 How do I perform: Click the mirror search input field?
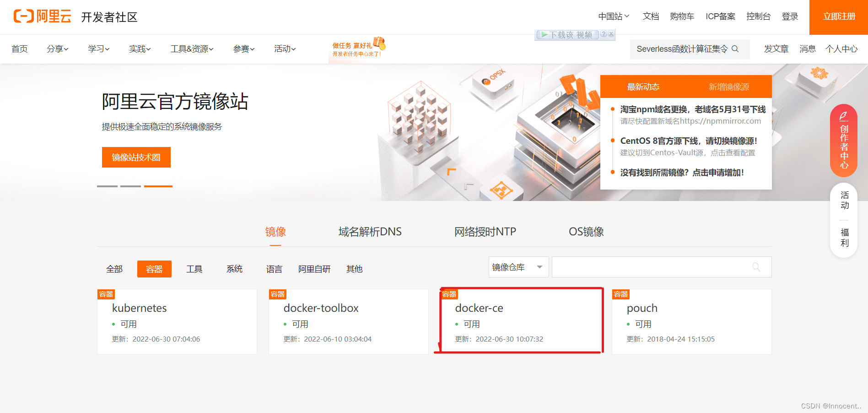point(662,267)
